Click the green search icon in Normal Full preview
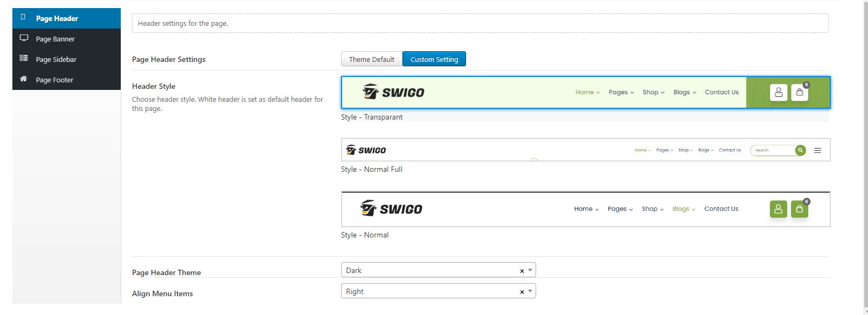868x315 pixels. (x=800, y=150)
